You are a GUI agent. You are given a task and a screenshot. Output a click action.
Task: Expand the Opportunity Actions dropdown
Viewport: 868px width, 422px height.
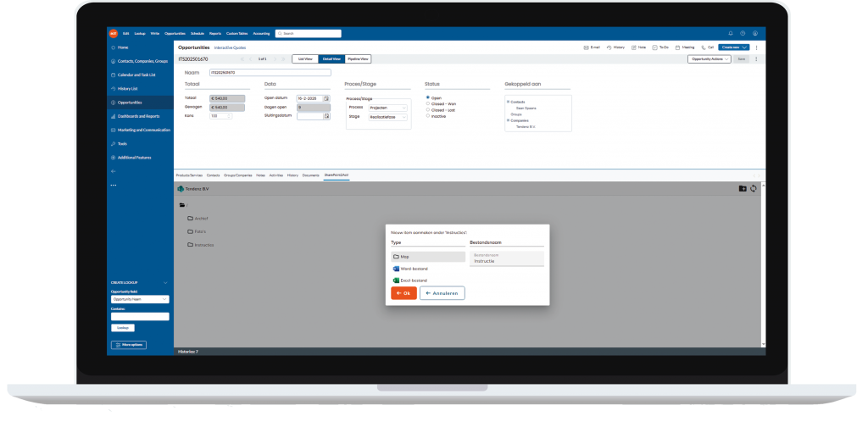tap(709, 59)
